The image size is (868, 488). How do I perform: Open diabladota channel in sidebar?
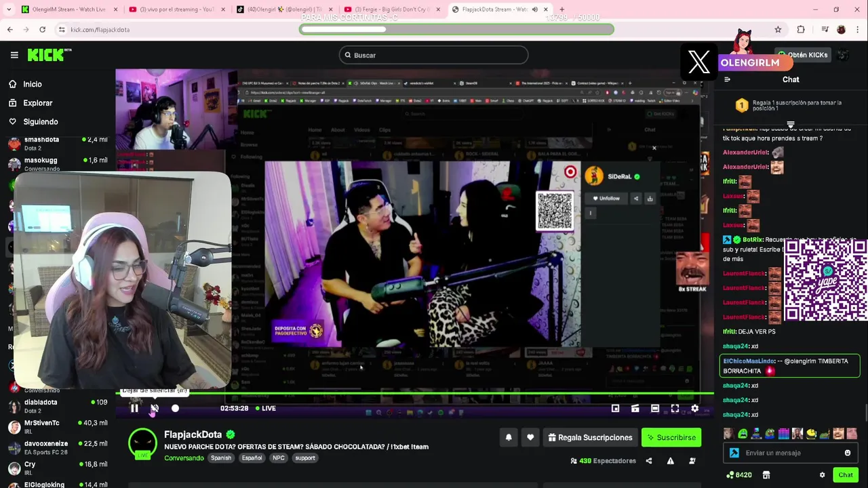58,406
